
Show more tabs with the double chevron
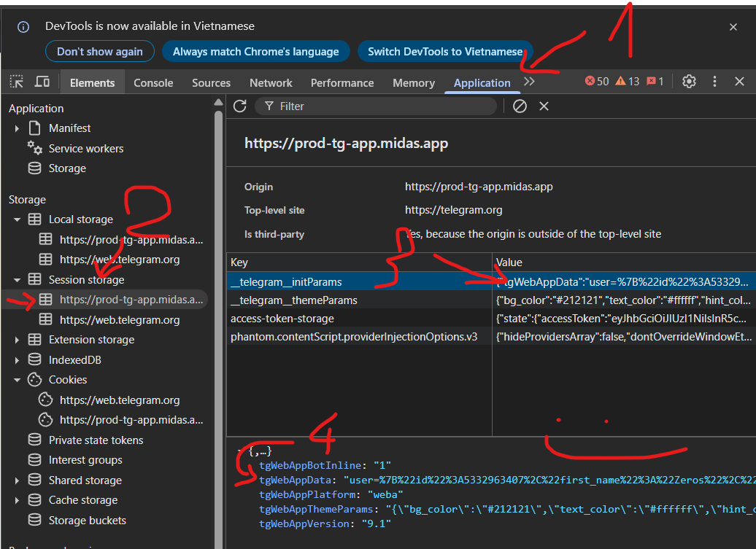529,82
